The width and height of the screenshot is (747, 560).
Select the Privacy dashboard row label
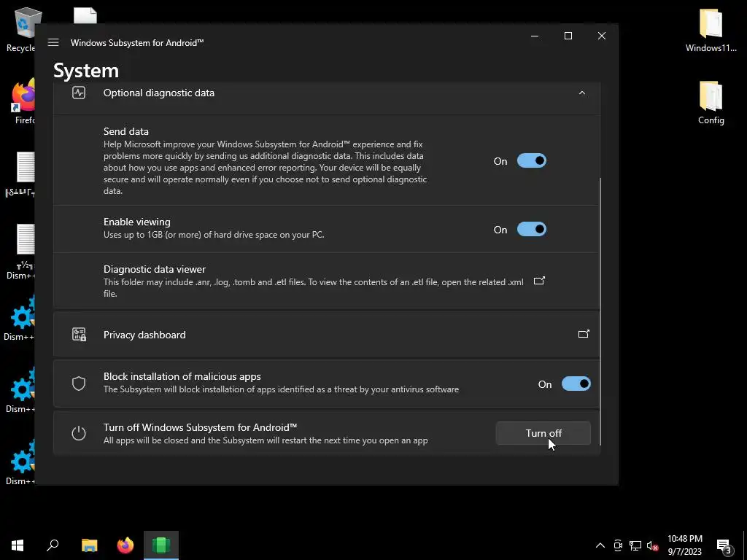pyautogui.click(x=144, y=335)
